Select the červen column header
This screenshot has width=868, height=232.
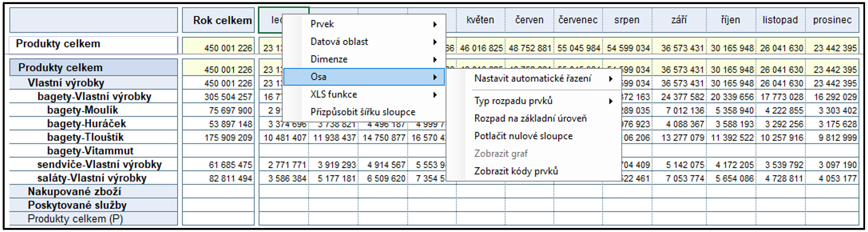(529, 20)
